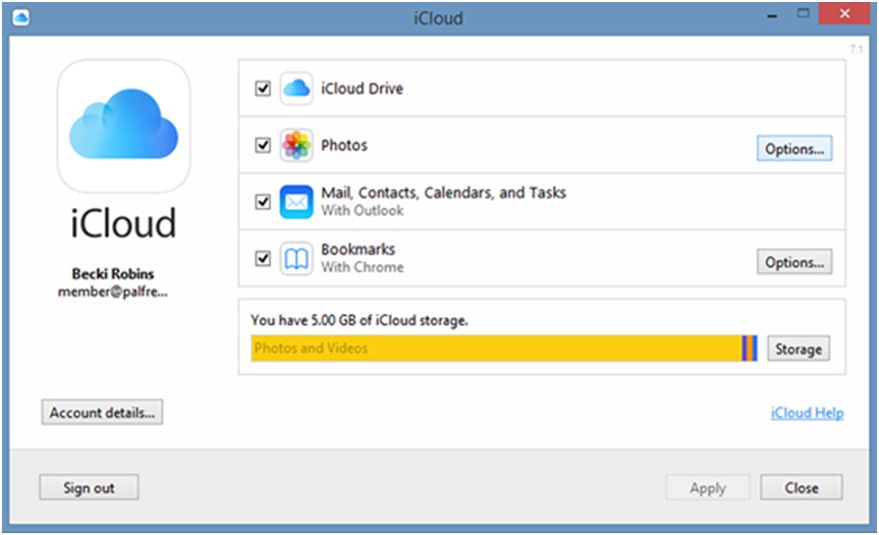
Task: Open Bookmarks Options
Action: click(794, 262)
